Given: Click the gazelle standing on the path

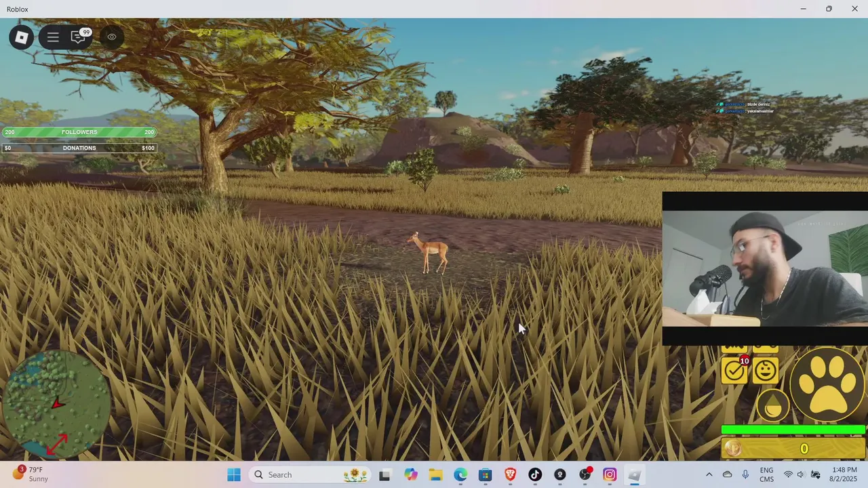Looking at the screenshot, I should (x=429, y=252).
